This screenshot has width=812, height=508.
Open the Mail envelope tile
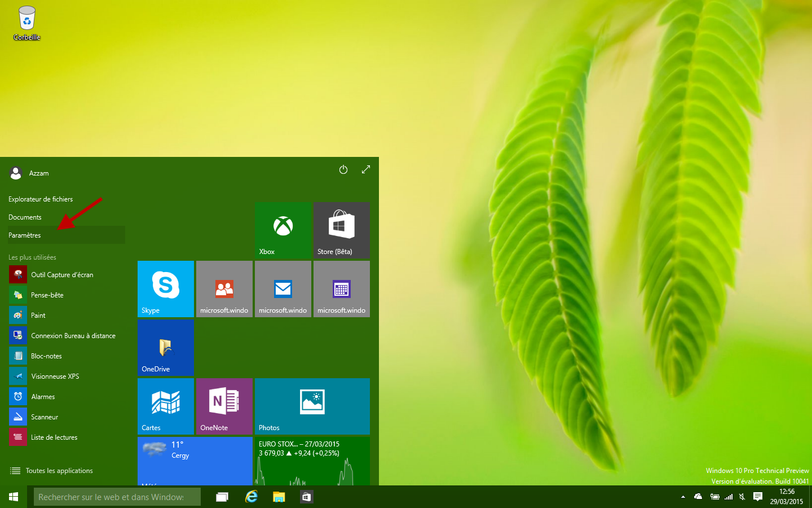tap(283, 289)
